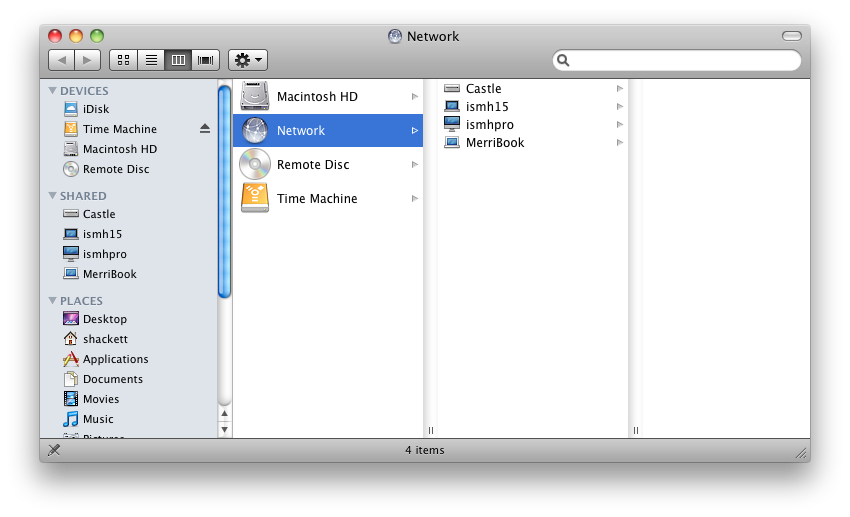Go forward with the right arrow button
Viewport: 850px width, 517px height.
pos(87,60)
